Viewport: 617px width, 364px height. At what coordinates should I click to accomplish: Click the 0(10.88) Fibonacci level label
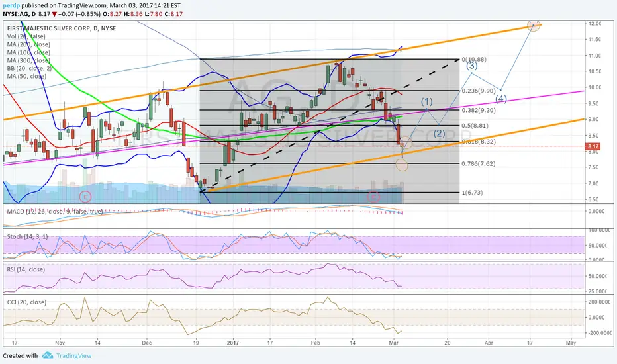[474, 60]
